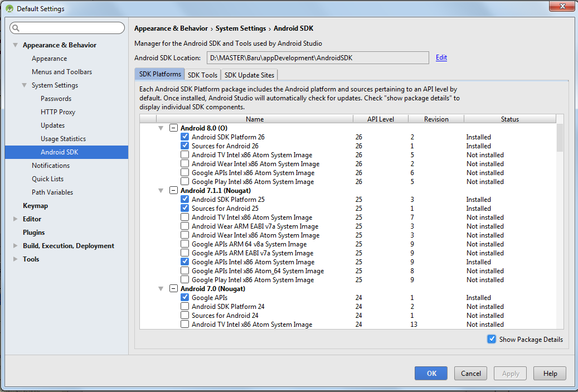This screenshot has height=392, width=578.
Task: Uncheck Android SDK Platform 26
Action: [x=184, y=137]
